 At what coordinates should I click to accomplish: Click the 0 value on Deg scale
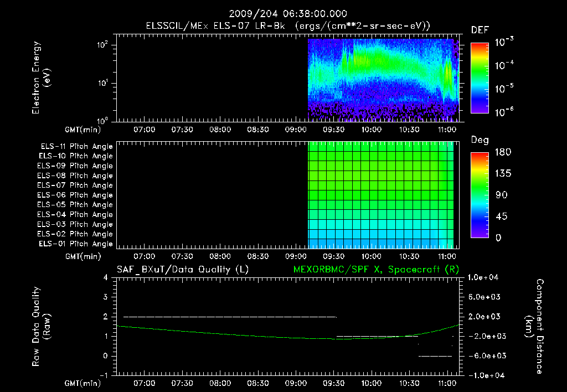(498, 238)
